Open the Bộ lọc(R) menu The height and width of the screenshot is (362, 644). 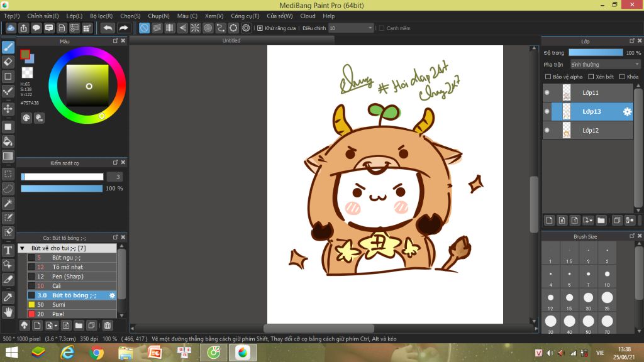(x=101, y=16)
